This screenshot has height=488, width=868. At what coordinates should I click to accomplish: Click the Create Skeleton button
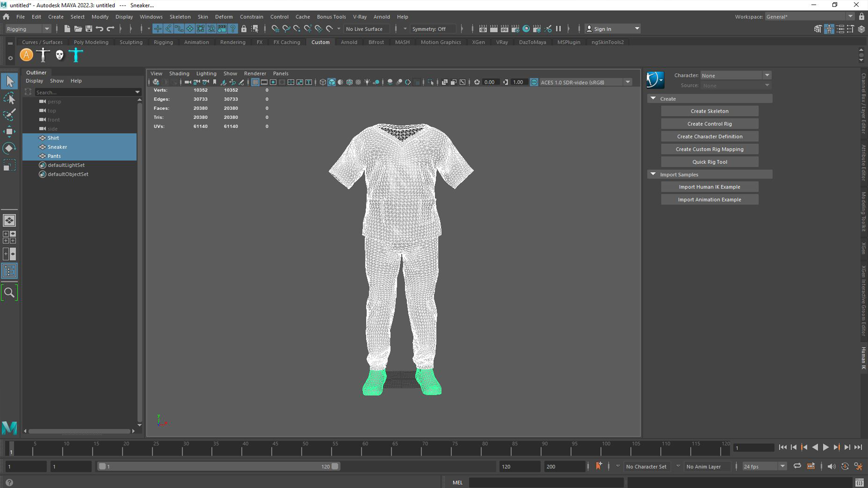click(x=709, y=111)
